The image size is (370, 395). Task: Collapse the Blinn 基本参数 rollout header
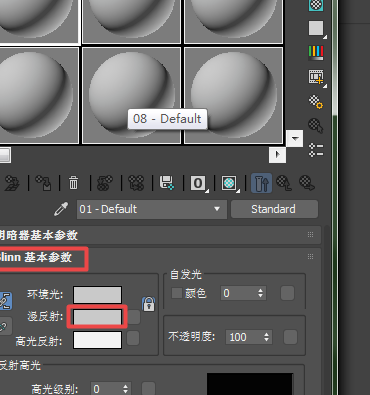tap(160, 257)
